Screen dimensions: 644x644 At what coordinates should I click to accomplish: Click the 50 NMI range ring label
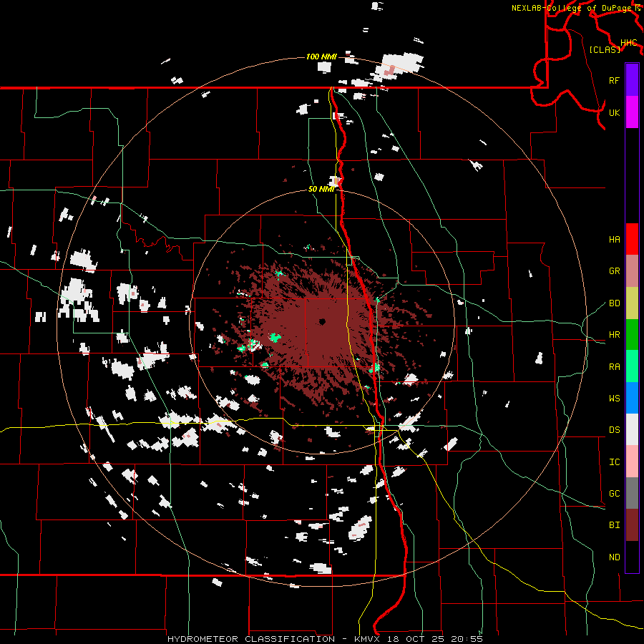321,190
